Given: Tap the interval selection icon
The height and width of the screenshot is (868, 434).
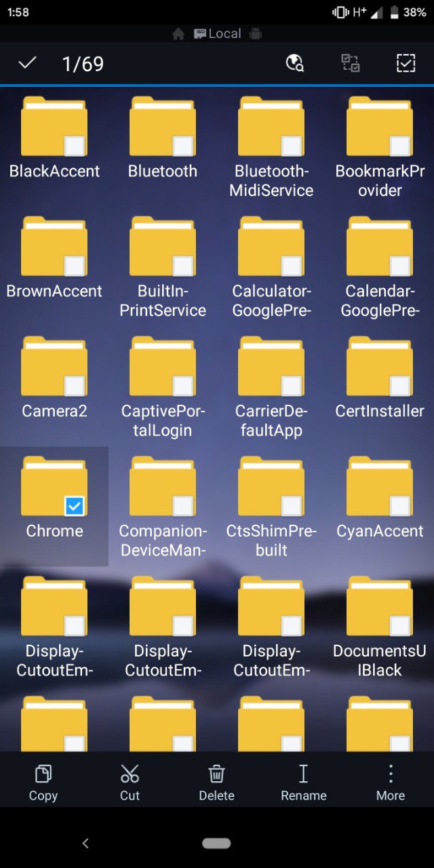Looking at the screenshot, I should [x=350, y=63].
